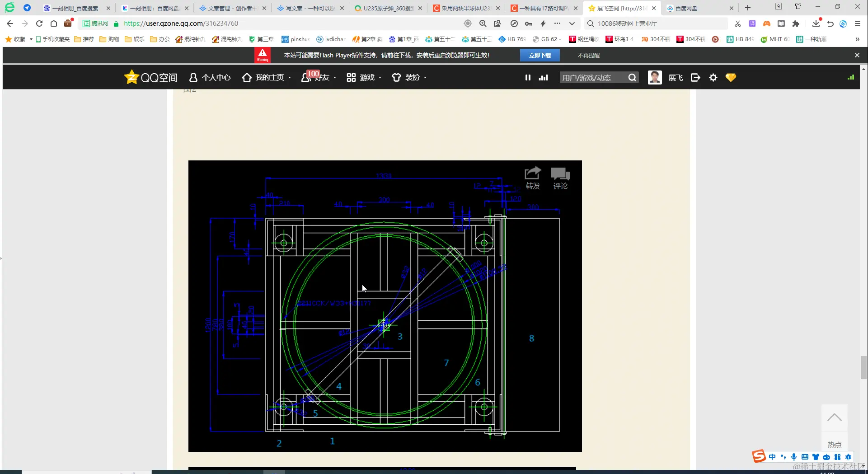
Task: Open 评论 comments on the drawing image
Action: tap(560, 178)
